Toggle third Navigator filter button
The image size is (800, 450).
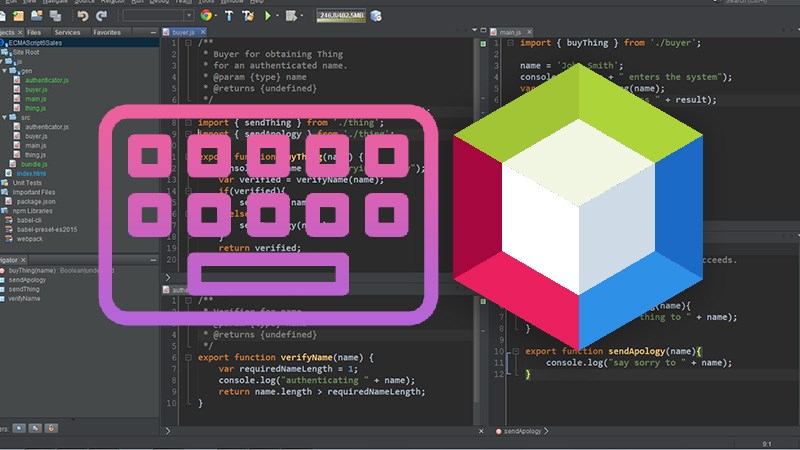coord(51,428)
